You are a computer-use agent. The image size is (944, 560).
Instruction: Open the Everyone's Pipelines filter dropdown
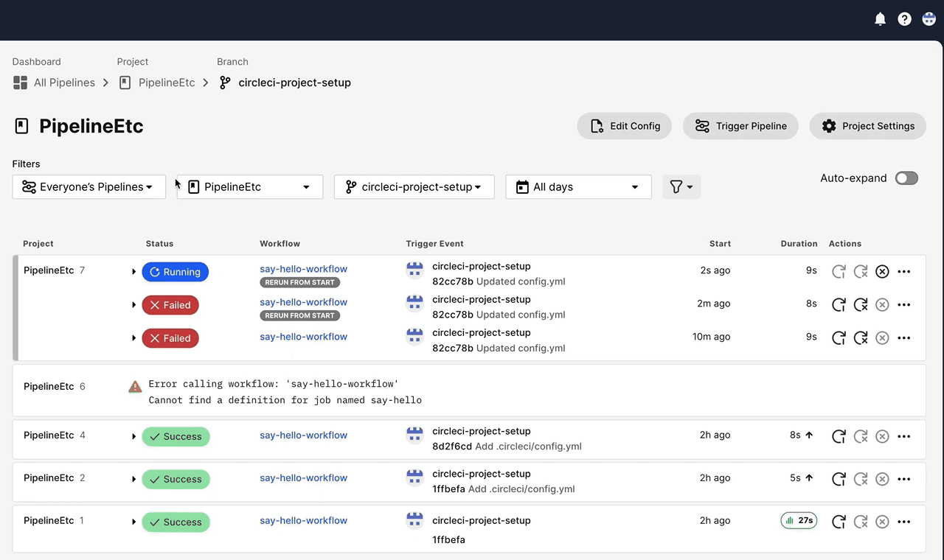[88, 187]
